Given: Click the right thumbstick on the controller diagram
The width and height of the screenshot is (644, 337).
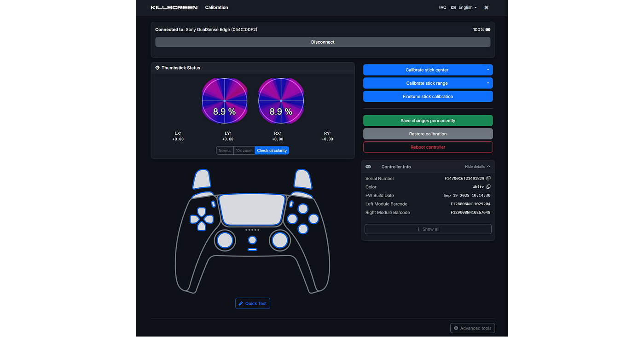Looking at the screenshot, I should 279,239.
